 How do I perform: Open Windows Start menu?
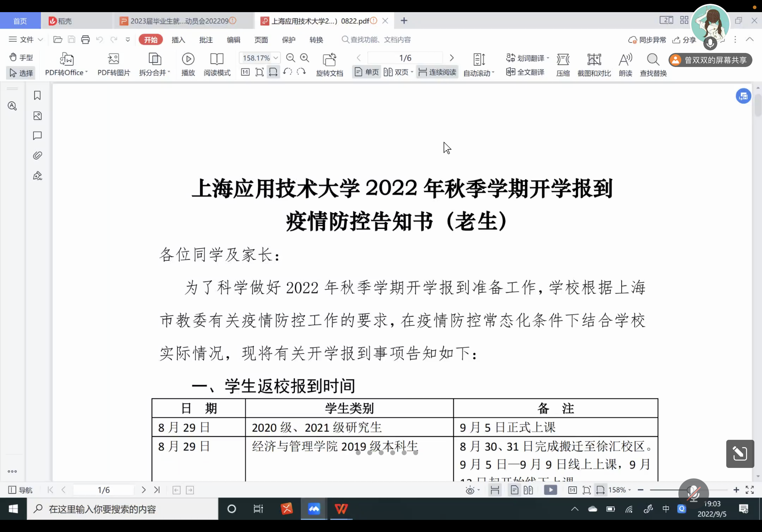point(13,509)
